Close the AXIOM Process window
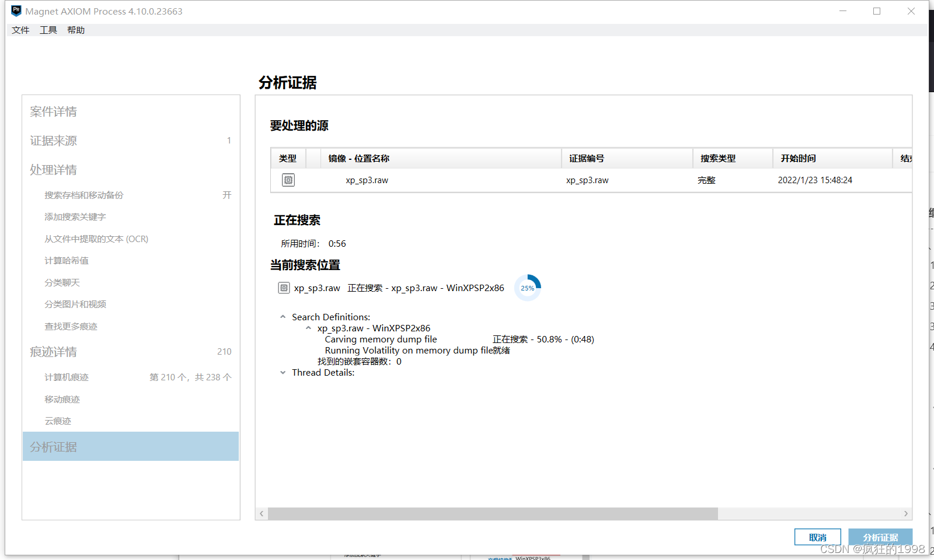 coord(911,11)
